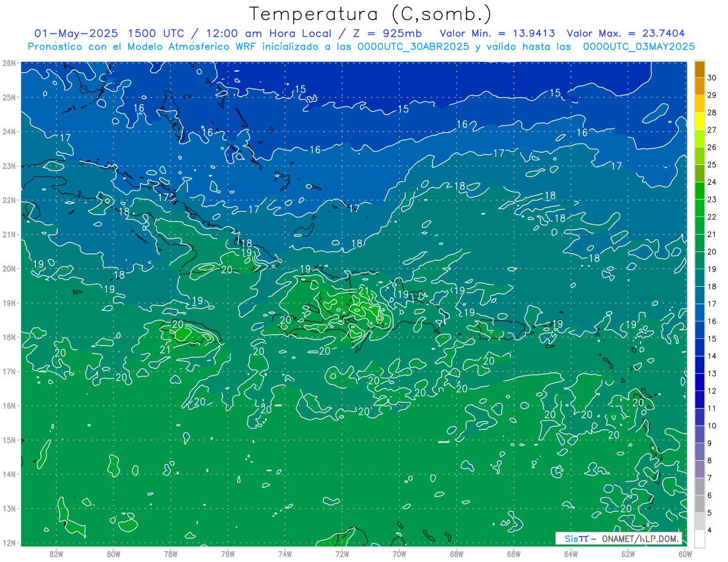
Task: Click the 64W longitude label
Action: (571, 554)
